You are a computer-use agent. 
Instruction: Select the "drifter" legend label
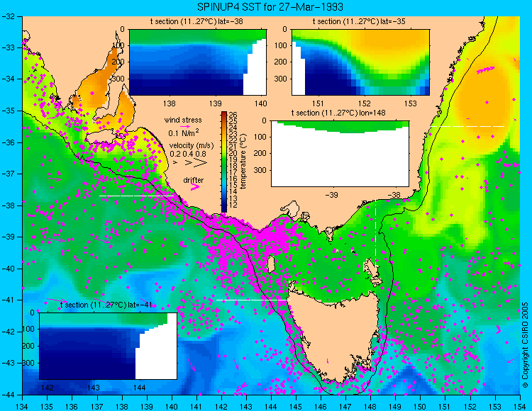point(194,180)
